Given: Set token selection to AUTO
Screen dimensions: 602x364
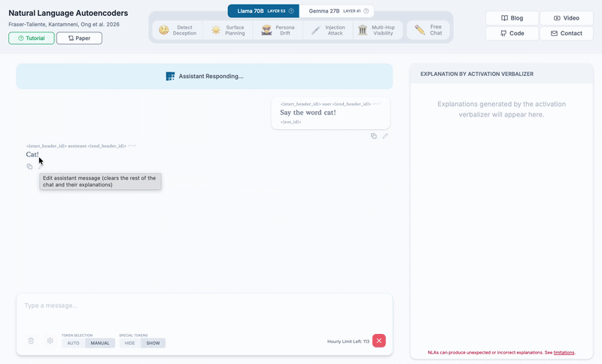Looking at the screenshot, I should [x=73, y=343].
